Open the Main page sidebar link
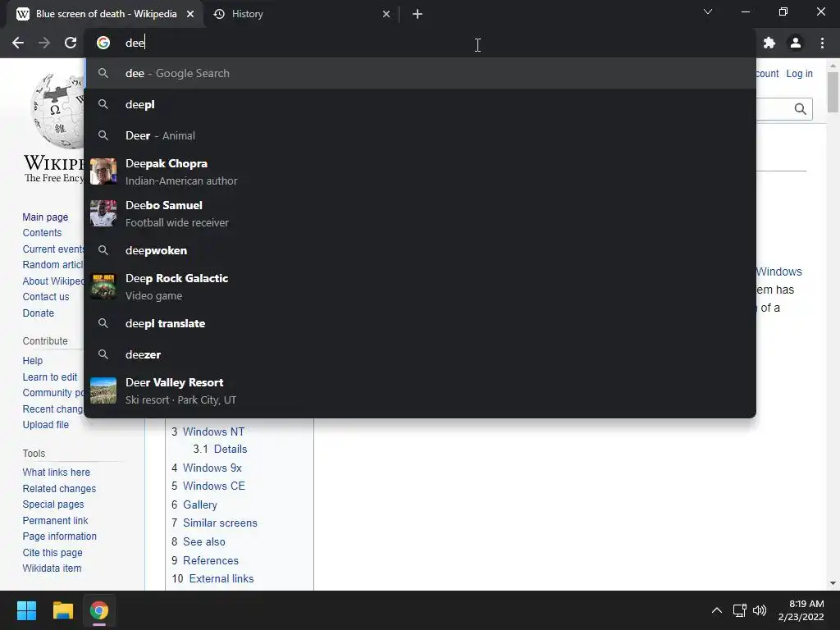The width and height of the screenshot is (840, 630). coord(46,217)
